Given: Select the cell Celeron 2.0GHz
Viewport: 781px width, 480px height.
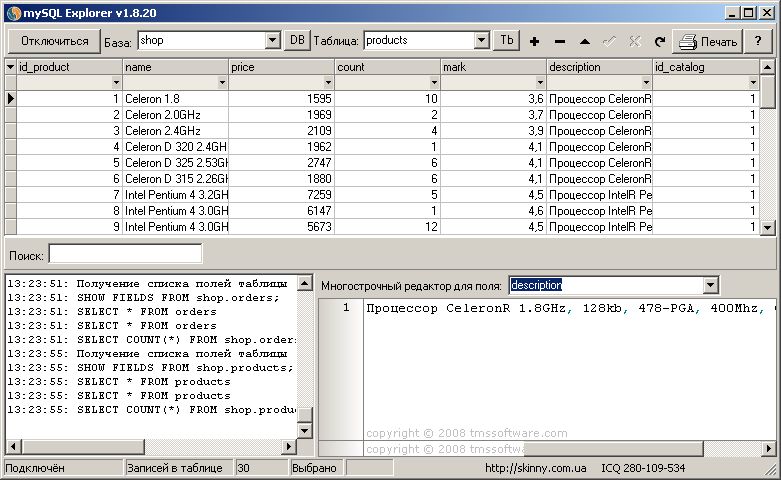Looking at the screenshot, I should point(176,115).
